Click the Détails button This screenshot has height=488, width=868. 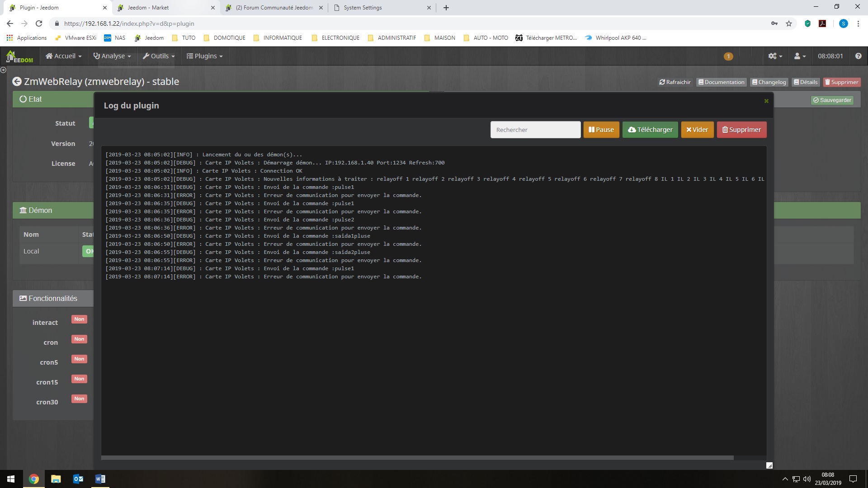pyautogui.click(x=806, y=82)
